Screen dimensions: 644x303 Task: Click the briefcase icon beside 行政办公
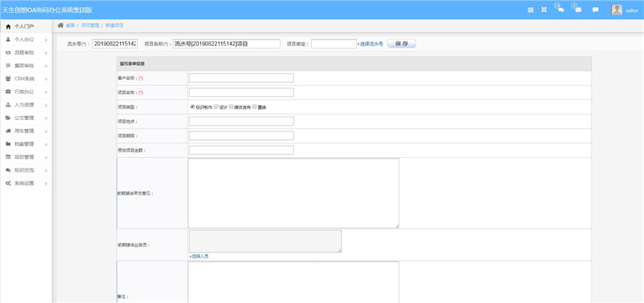8,92
